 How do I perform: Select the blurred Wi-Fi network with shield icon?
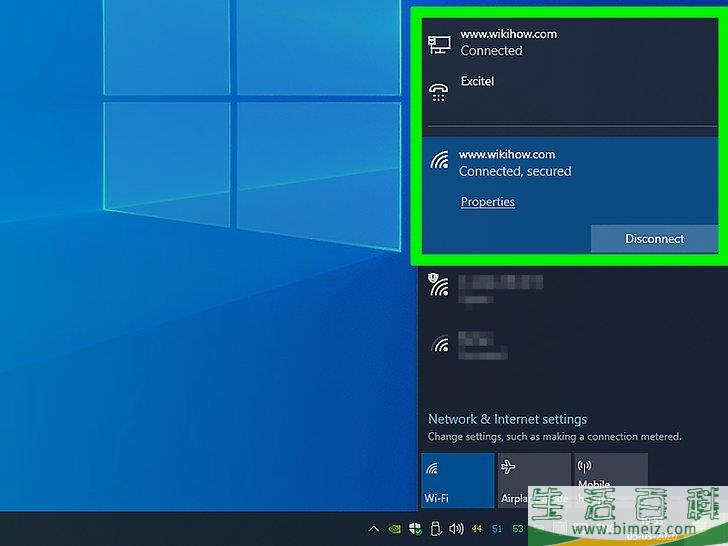pos(570,290)
